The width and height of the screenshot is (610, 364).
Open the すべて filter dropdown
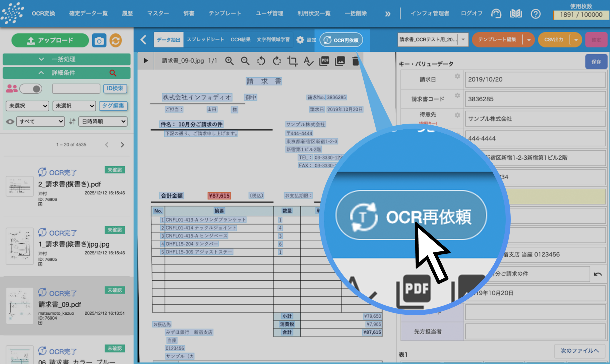41,122
